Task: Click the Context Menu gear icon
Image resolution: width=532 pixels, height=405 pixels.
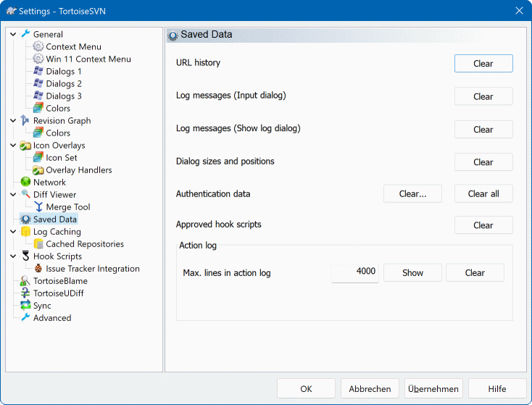Action: coord(38,46)
